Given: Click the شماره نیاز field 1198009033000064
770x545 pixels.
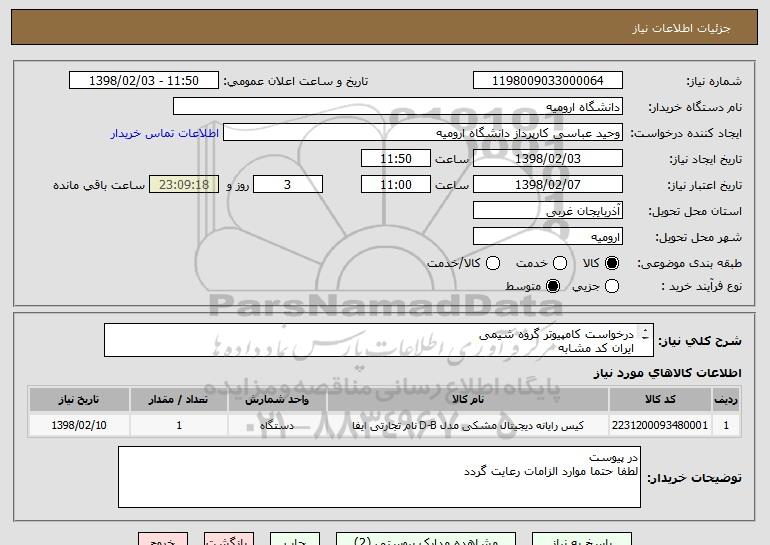Looking at the screenshot, I should 548,81.
